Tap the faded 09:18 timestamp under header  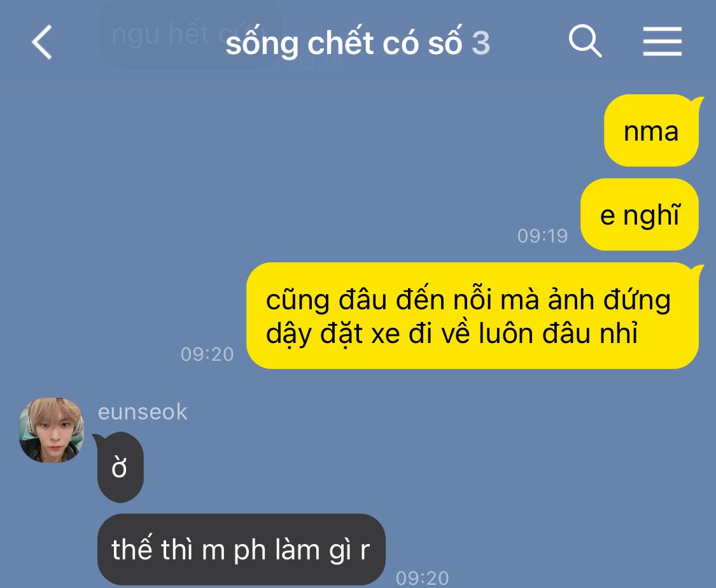click(x=318, y=62)
